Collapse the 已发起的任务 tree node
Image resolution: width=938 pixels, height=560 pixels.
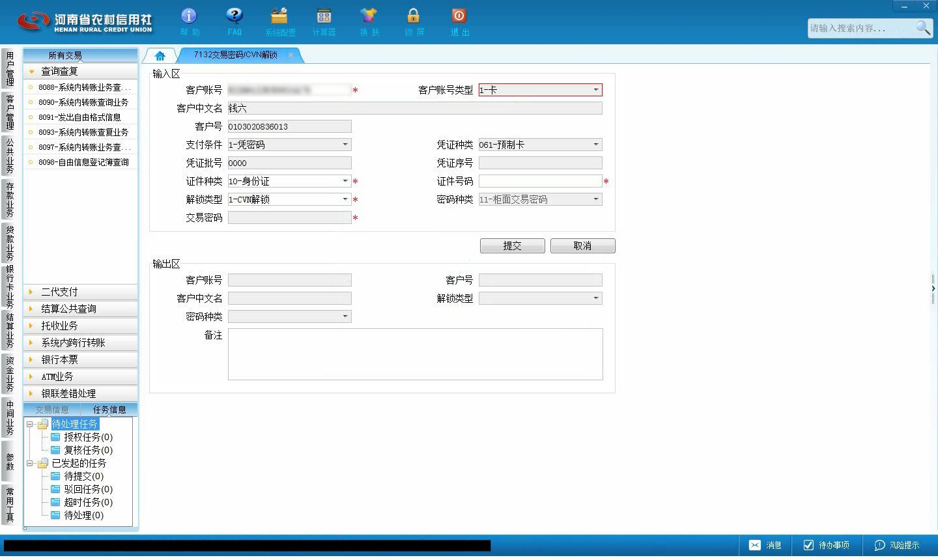(x=29, y=463)
